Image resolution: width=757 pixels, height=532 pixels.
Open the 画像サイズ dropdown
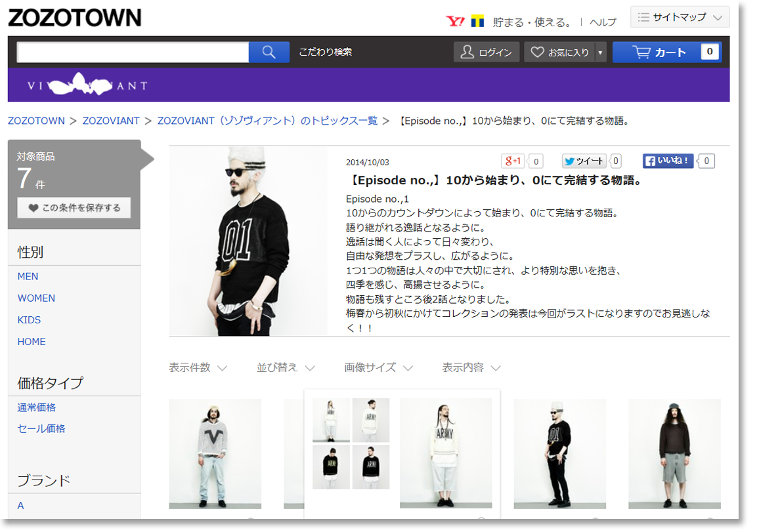click(x=378, y=368)
